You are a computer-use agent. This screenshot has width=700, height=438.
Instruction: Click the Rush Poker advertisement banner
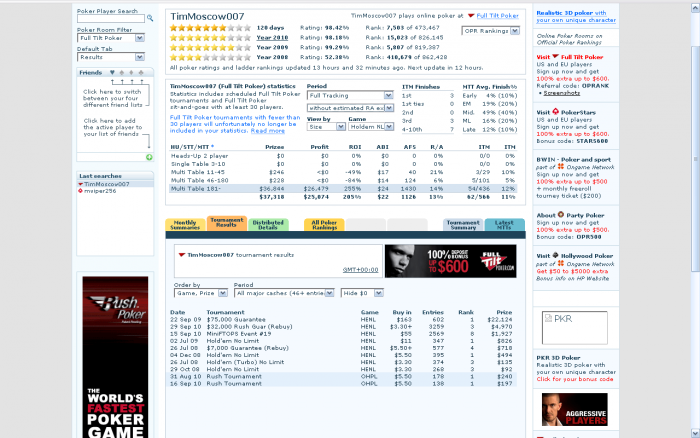(115, 357)
